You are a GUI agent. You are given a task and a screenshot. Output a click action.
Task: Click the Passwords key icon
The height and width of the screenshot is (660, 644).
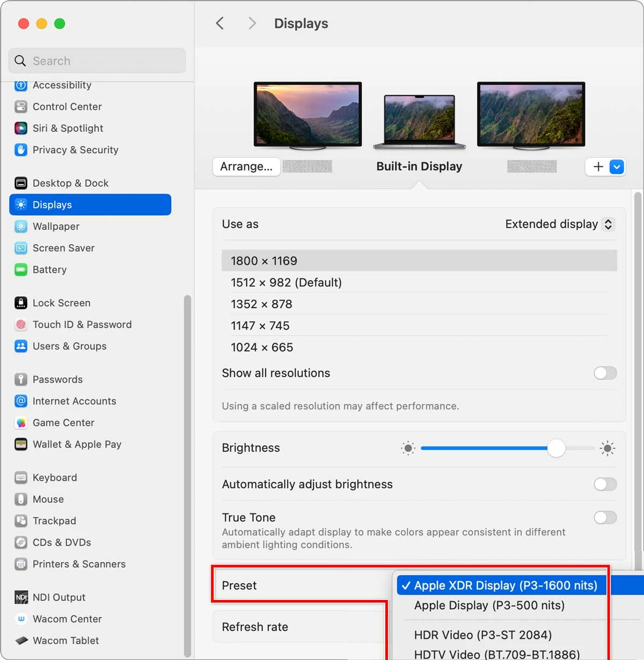(x=21, y=379)
